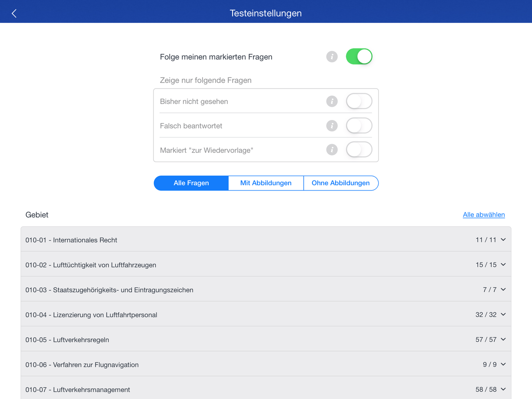The image size is (532, 399).
Task: Expand Lufttüchtigkeit von Luftfahrzeugen chevron
Action: tap(503, 265)
